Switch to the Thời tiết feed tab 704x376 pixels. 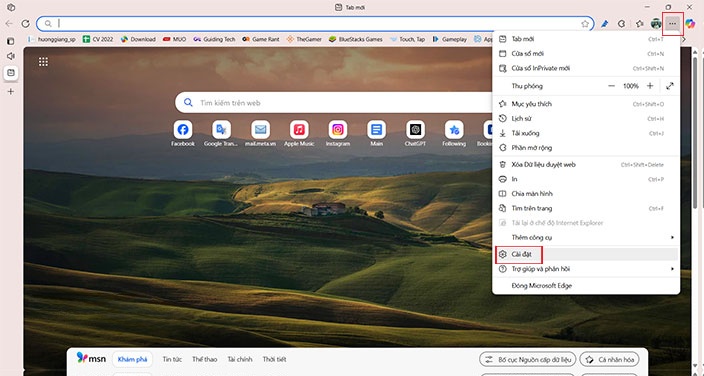[x=274, y=359]
